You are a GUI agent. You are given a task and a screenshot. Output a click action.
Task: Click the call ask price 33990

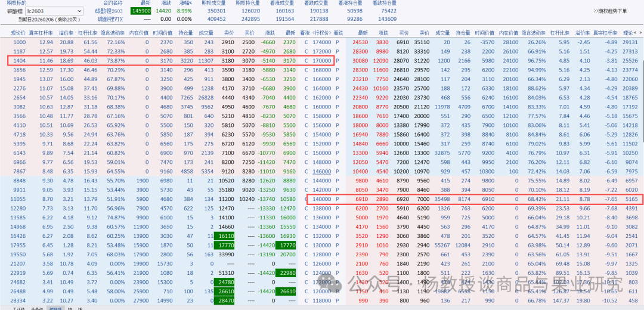(227, 255)
